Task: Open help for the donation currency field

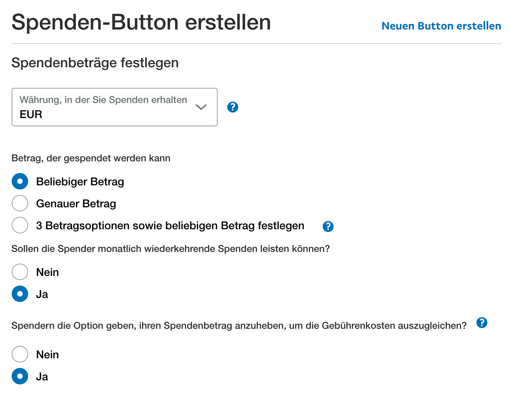Action: (233, 107)
